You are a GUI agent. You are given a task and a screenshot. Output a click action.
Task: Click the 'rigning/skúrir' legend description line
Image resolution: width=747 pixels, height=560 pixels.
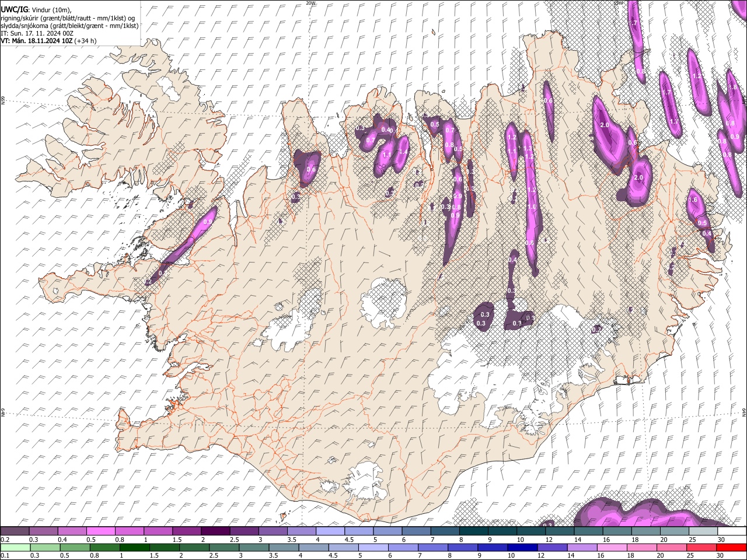[68, 17]
